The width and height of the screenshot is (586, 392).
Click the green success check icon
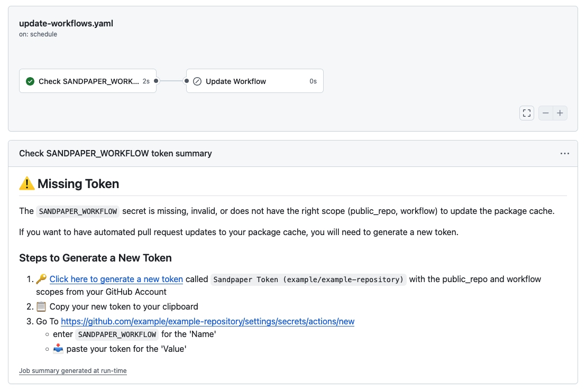[30, 81]
